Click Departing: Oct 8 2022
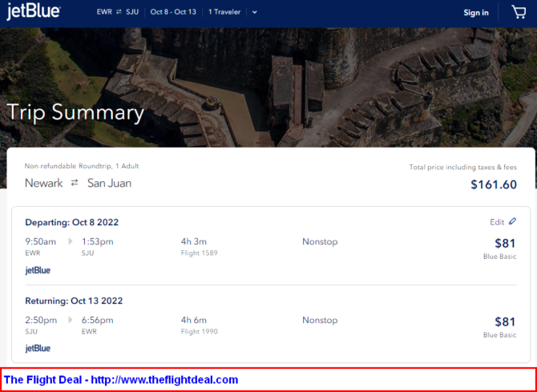Viewport: 537px width, 392px height. [x=72, y=222]
